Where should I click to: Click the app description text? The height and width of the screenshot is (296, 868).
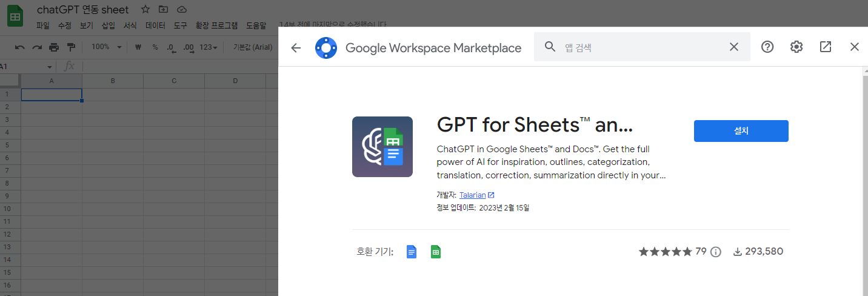tap(552, 162)
